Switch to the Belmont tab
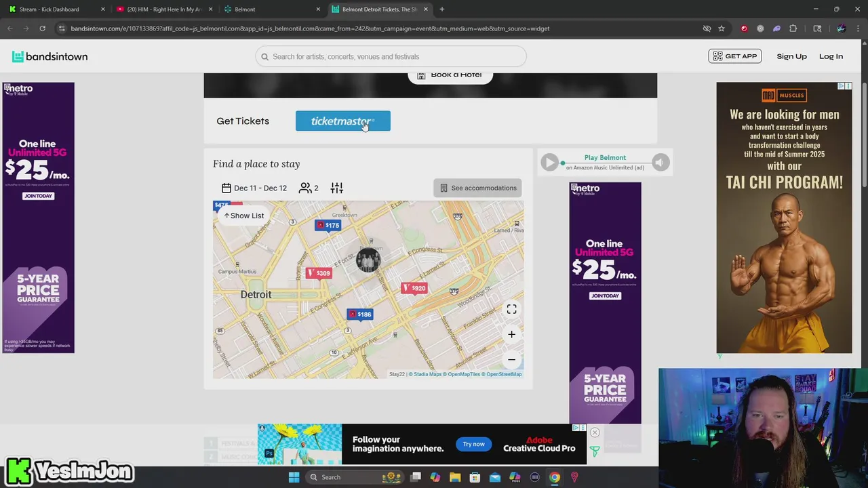This screenshot has width=868, height=488. (271, 9)
